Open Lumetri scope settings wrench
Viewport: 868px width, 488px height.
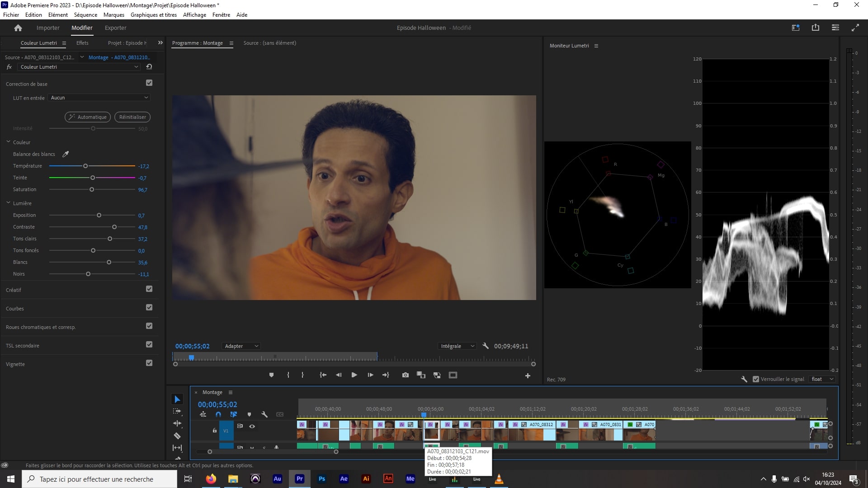pyautogui.click(x=744, y=379)
